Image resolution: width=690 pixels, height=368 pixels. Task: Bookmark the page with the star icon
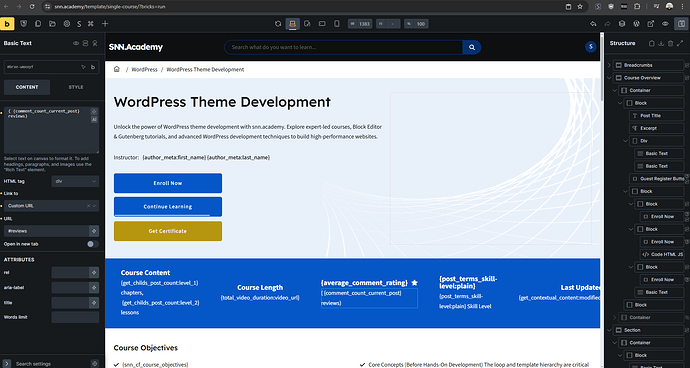pyautogui.click(x=580, y=7)
